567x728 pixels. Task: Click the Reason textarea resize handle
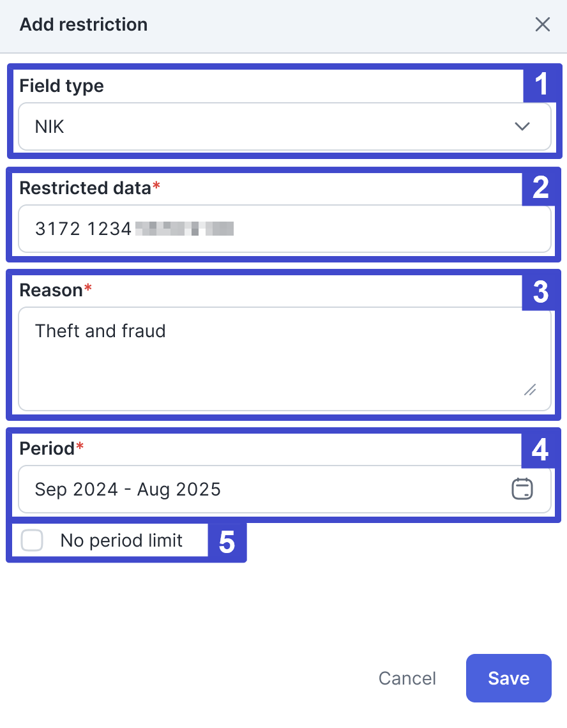(x=530, y=390)
